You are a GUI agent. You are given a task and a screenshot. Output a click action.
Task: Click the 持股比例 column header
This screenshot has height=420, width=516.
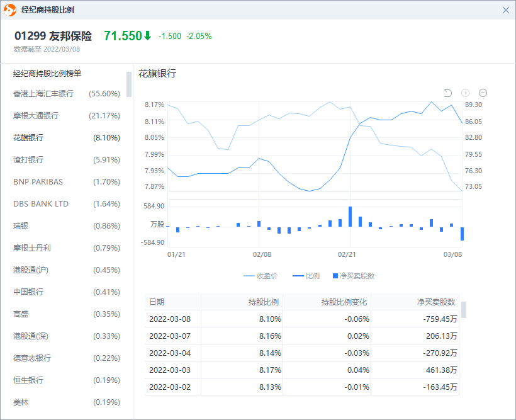[264, 302]
